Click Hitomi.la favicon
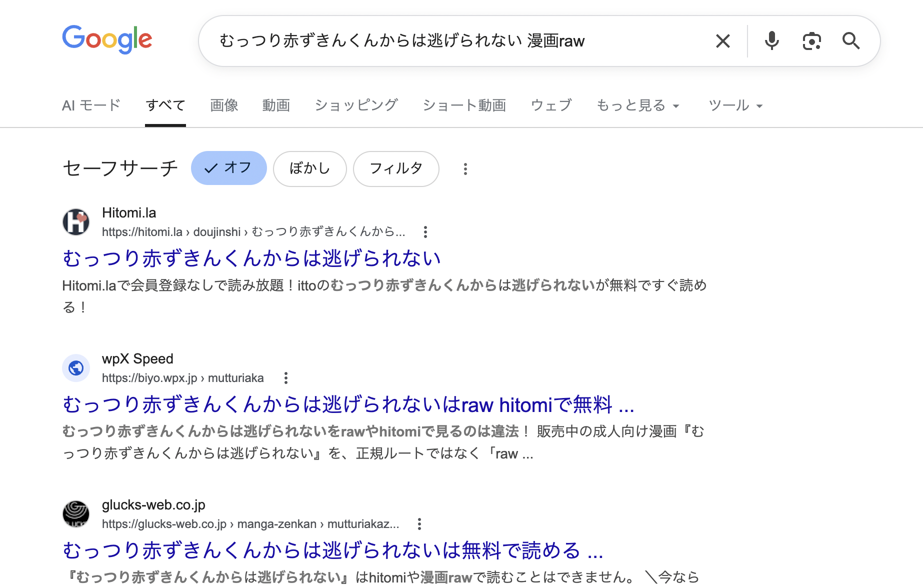The image size is (923, 588). click(x=76, y=222)
